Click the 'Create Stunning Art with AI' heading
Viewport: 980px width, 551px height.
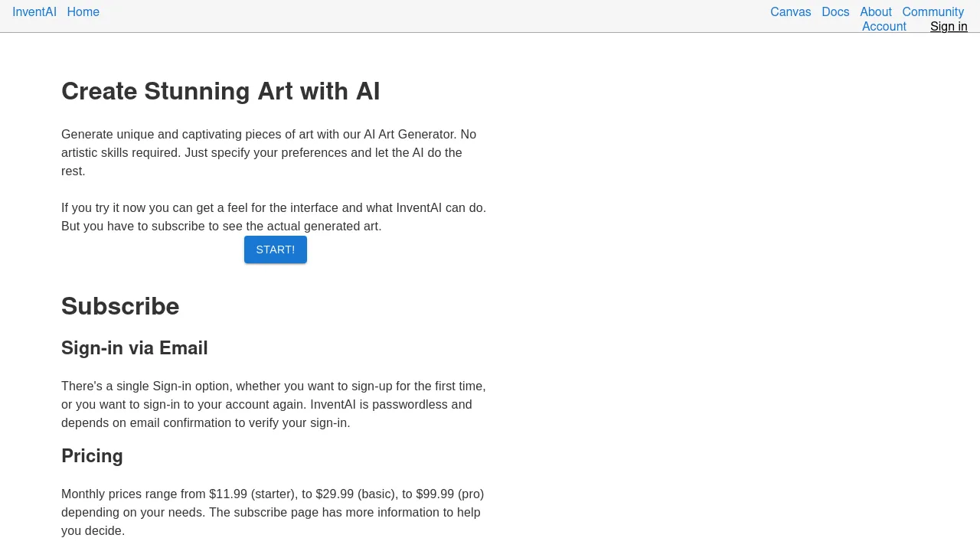click(x=220, y=91)
